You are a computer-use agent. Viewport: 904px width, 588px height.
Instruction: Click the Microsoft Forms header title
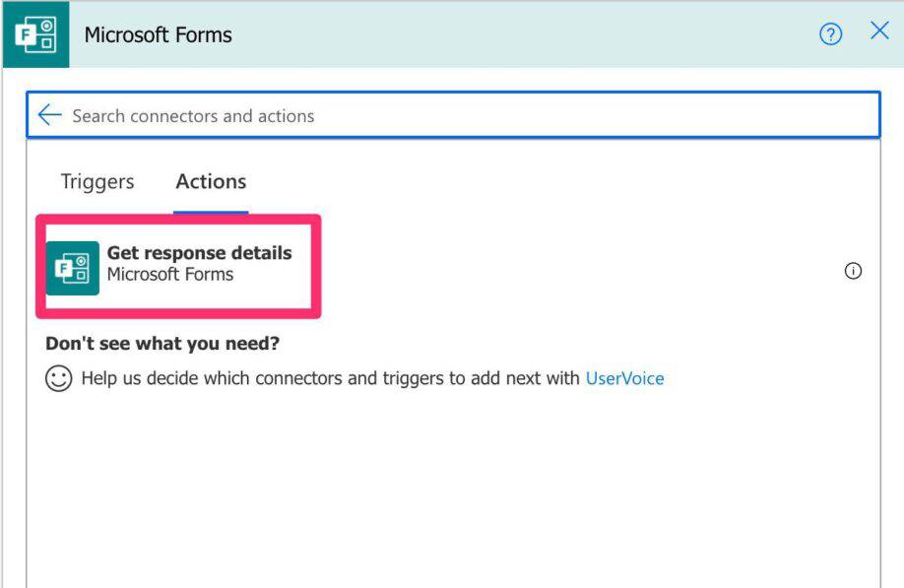coord(158,35)
